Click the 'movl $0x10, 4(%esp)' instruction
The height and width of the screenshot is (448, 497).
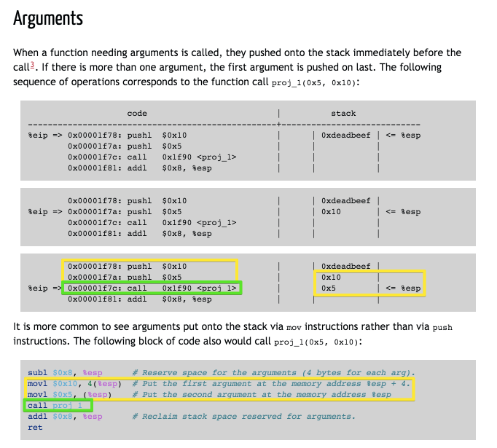click(x=74, y=384)
